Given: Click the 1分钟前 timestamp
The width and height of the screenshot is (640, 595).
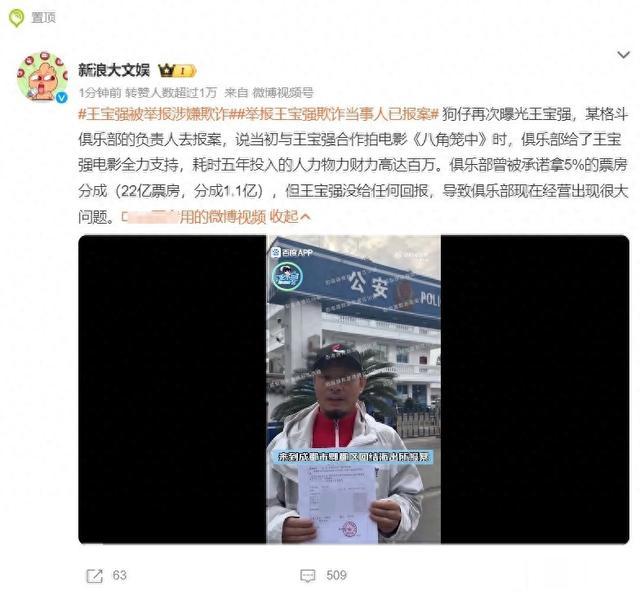Looking at the screenshot, I should pos(100,93).
